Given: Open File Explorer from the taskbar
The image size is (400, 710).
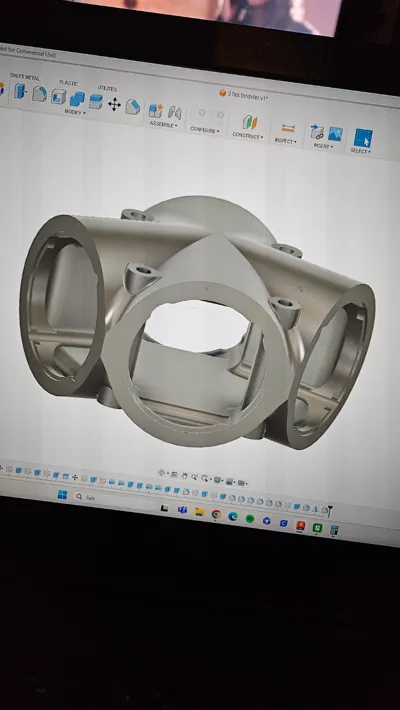Looking at the screenshot, I should coord(199,512).
